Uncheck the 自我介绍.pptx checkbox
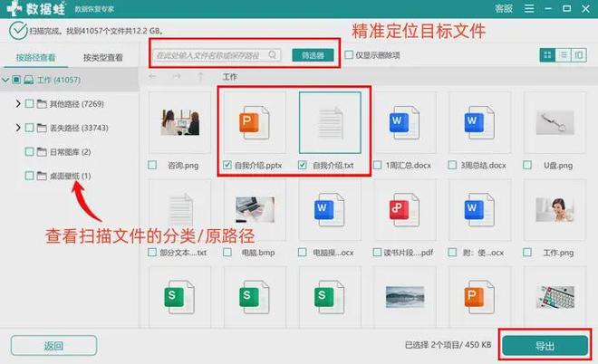Viewport: 598px width, 364px height. (x=227, y=165)
